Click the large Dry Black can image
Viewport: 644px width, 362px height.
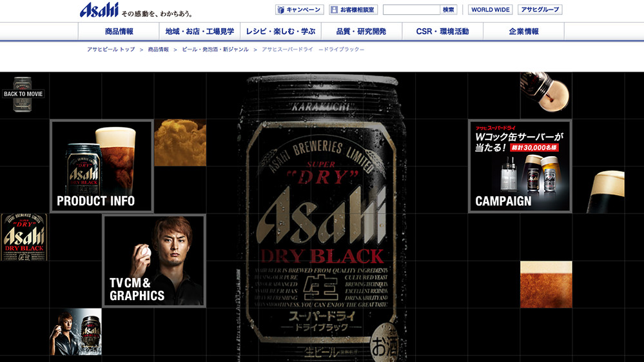point(322,217)
